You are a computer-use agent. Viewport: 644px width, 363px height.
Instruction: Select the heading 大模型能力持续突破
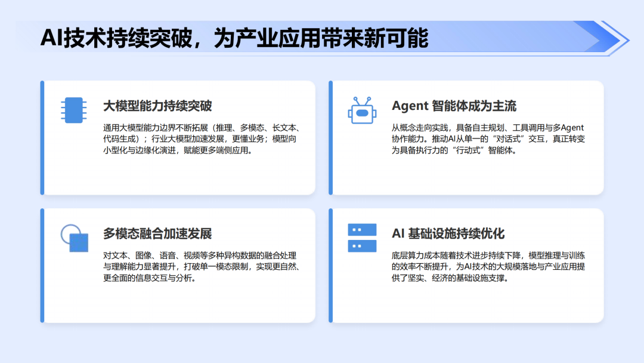157,106
